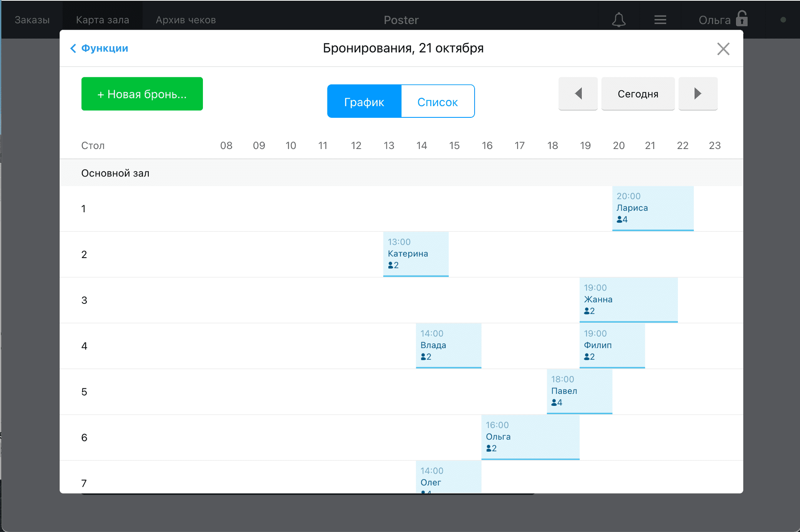Open Лариса's 20:00 booking
Viewport: 800px width, 532px height.
(652, 208)
